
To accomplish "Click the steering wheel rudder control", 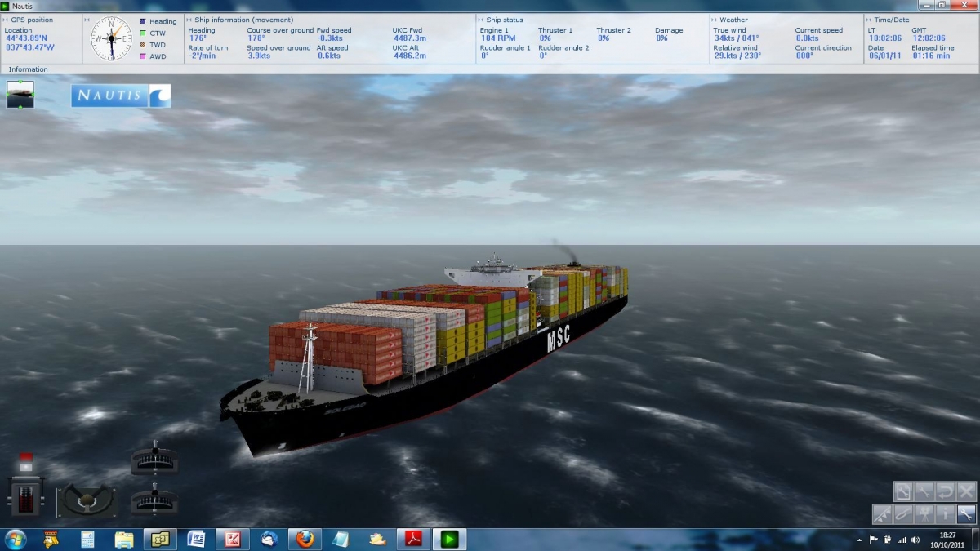I will (86, 500).
